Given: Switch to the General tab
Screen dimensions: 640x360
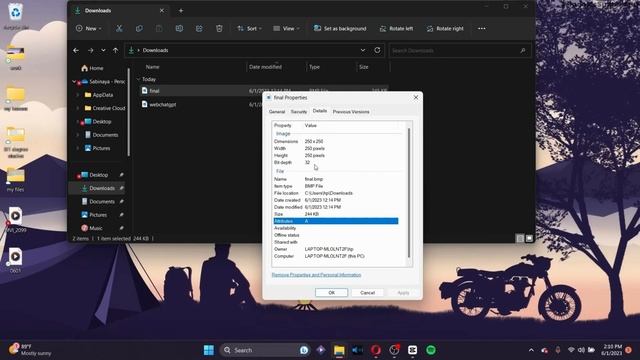Looking at the screenshot, I should (277, 112).
